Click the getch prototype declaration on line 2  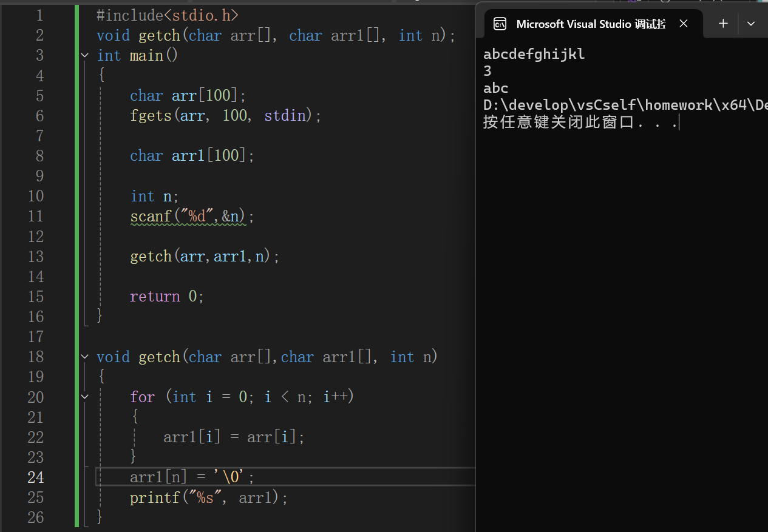pyautogui.click(x=276, y=35)
